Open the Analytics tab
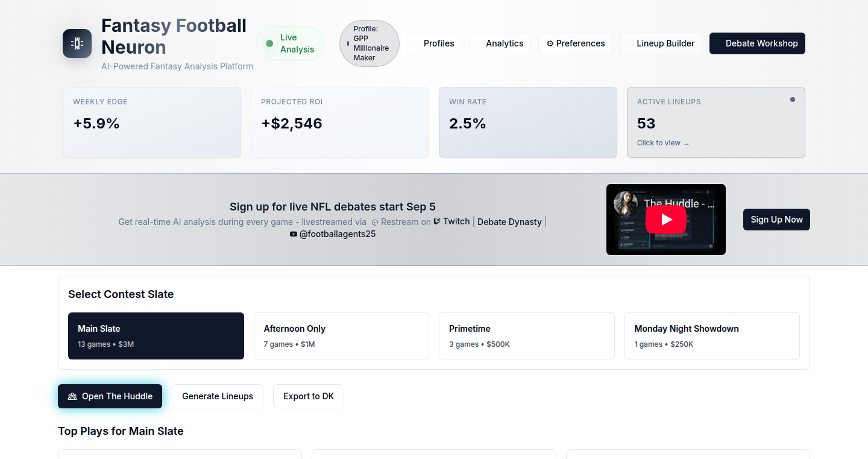 coord(500,43)
